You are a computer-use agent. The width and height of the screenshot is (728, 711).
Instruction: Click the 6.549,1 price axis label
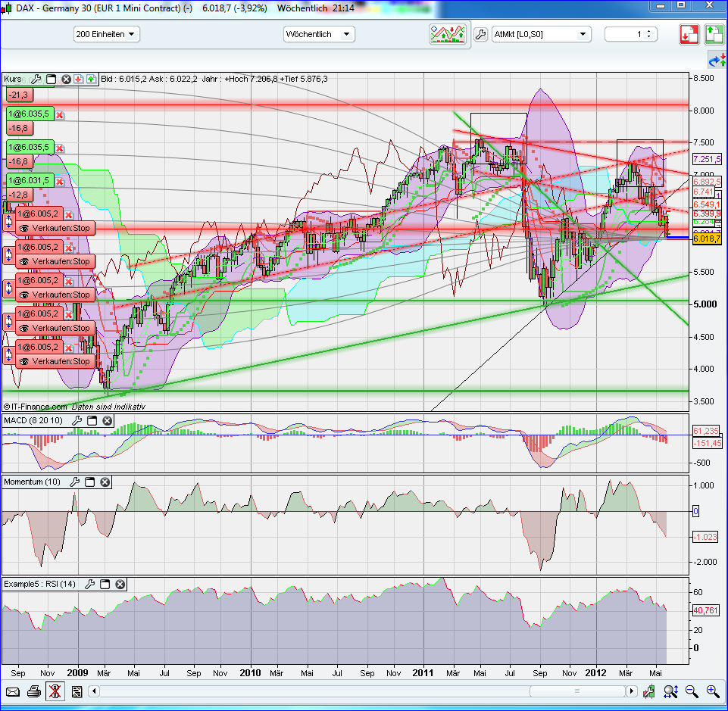707,204
